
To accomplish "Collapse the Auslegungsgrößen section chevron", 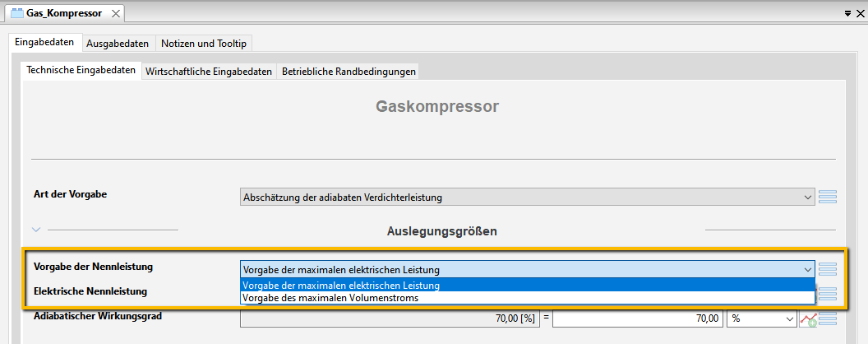I will (x=36, y=229).
